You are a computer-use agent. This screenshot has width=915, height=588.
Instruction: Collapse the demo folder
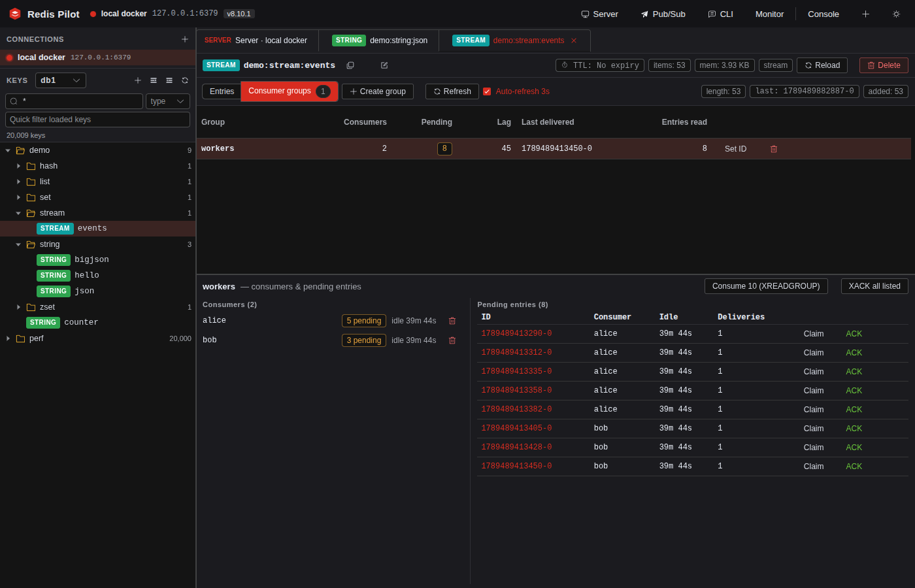(x=8, y=150)
